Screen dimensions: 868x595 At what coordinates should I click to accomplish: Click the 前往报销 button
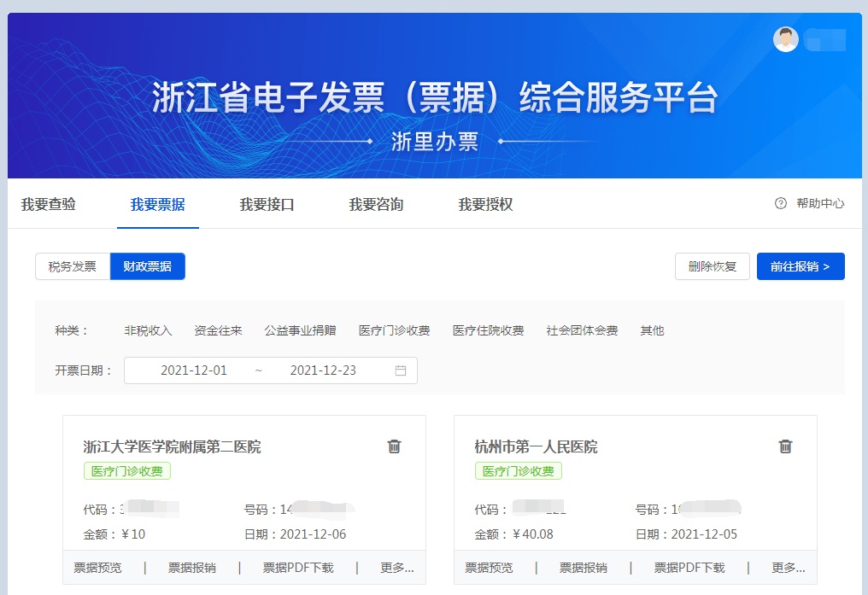(x=800, y=266)
